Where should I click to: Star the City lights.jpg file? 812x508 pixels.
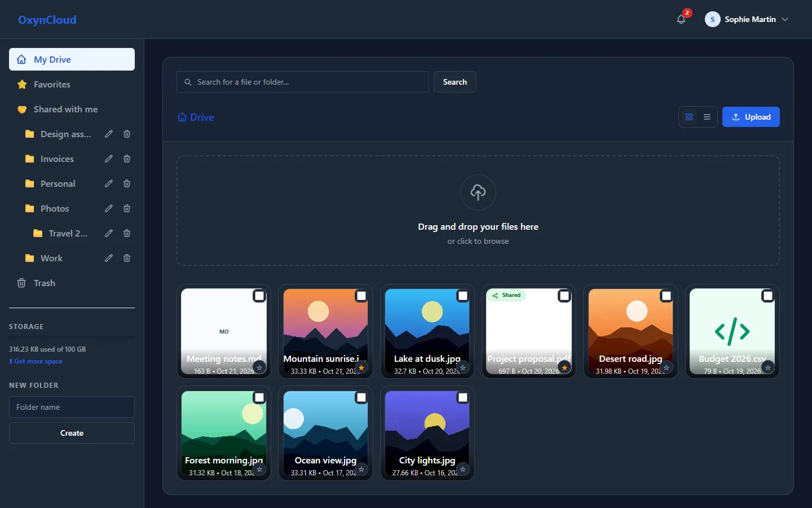point(463,469)
